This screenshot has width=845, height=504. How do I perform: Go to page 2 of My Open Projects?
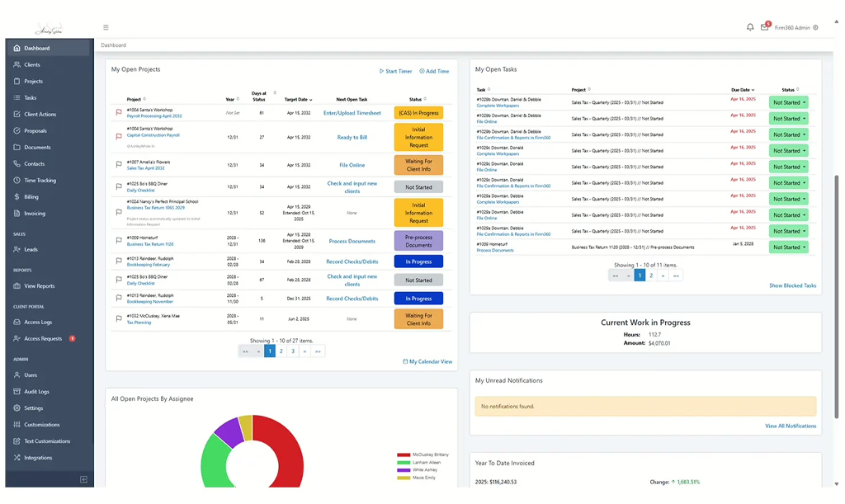click(281, 351)
